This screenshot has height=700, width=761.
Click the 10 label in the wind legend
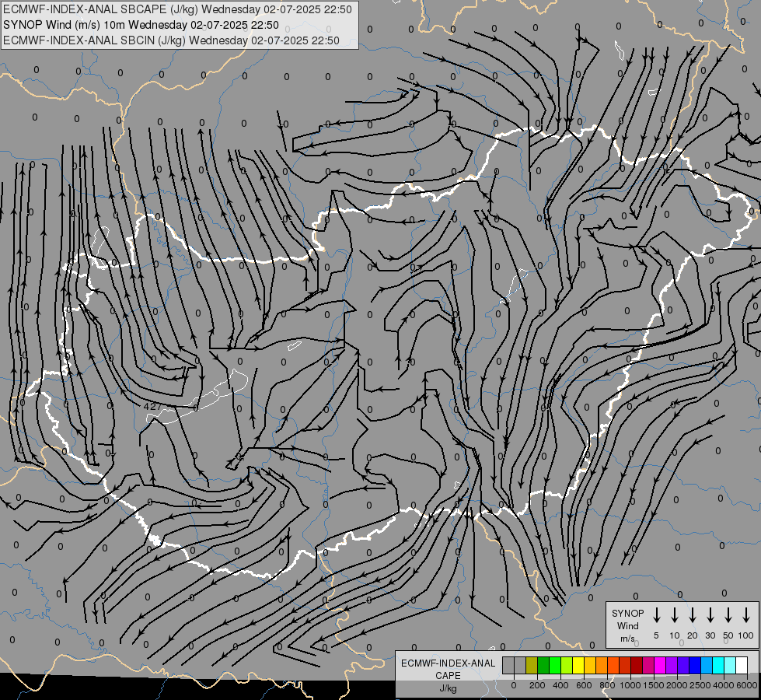[x=675, y=635]
